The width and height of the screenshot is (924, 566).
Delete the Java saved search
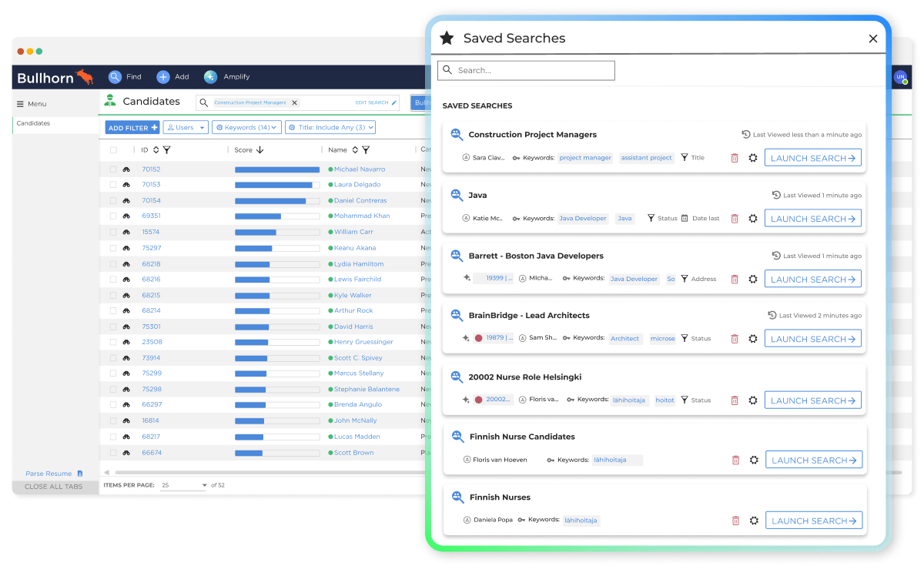[735, 219]
